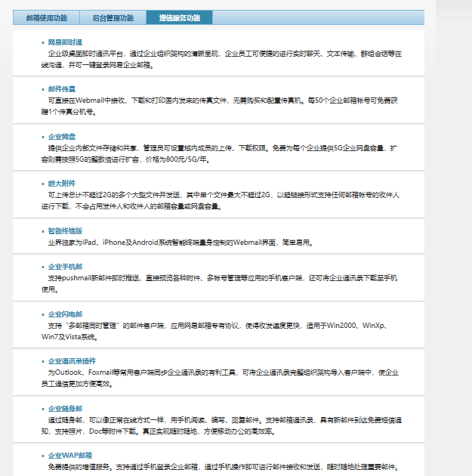
Task: Click the text mentioning iPad、iPhone及Android
Action: pos(180,243)
